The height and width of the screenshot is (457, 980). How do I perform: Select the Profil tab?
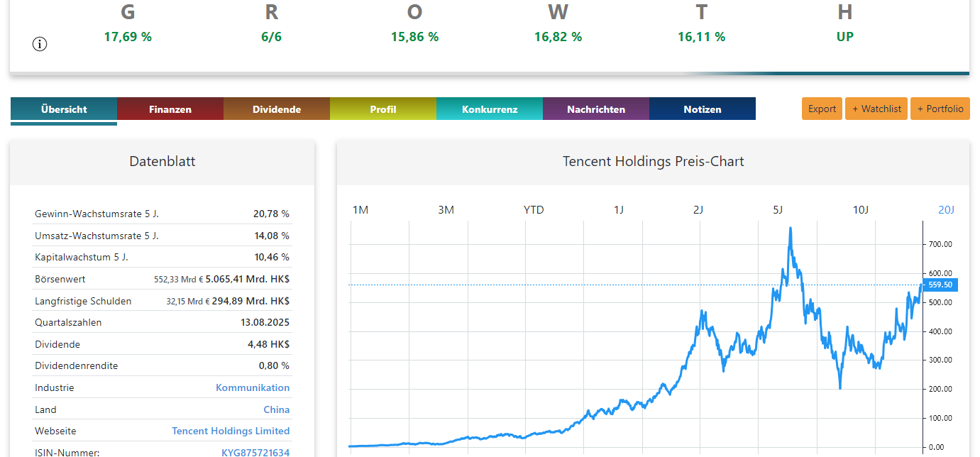pos(383,109)
